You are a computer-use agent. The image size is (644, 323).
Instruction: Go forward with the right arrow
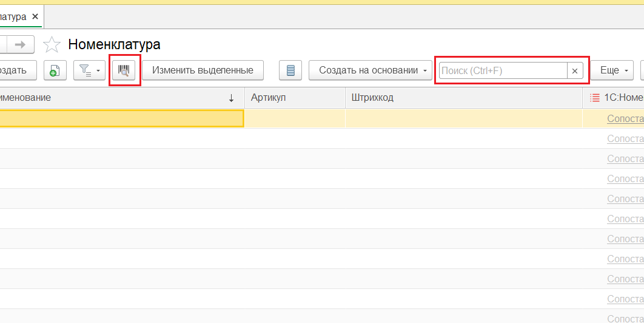coord(21,44)
